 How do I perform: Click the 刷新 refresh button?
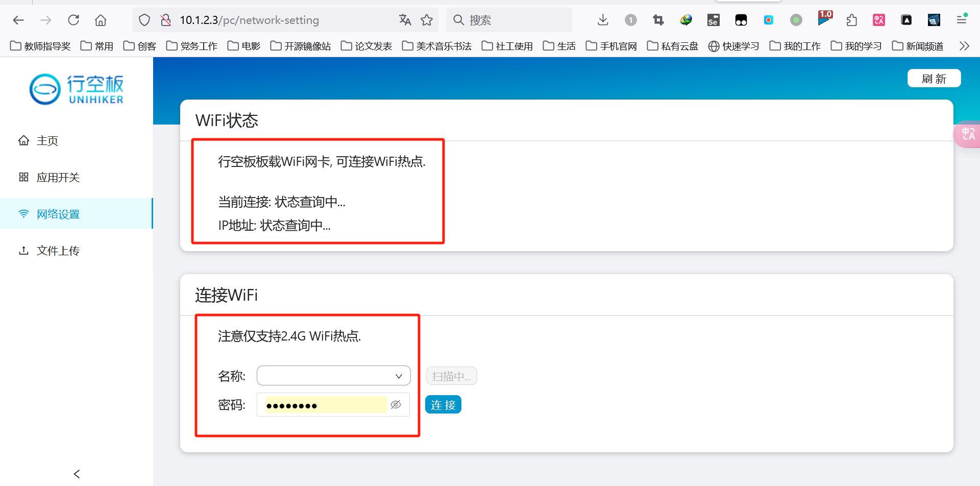(934, 79)
